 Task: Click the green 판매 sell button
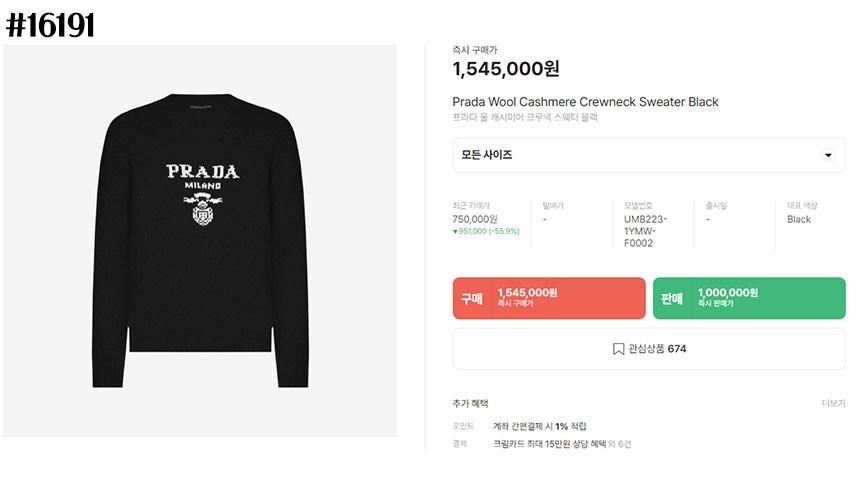pos(749,298)
